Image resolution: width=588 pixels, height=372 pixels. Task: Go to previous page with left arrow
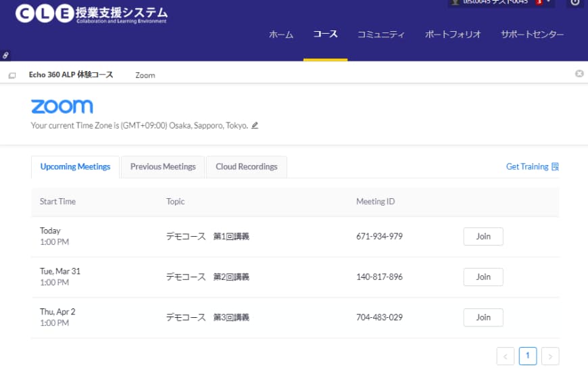coord(505,356)
